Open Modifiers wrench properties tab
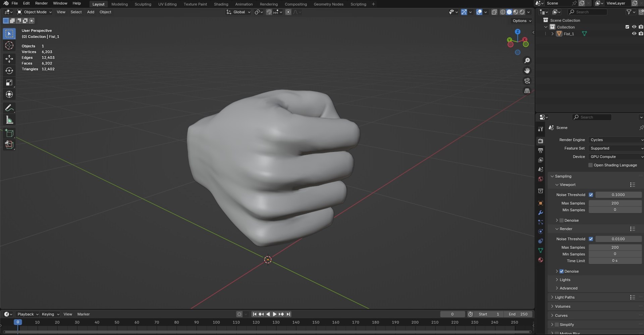Image resolution: width=644 pixels, height=335 pixels. click(540, 213)
